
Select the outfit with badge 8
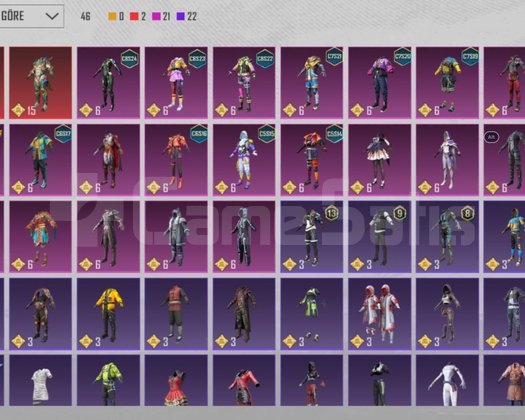447,237
